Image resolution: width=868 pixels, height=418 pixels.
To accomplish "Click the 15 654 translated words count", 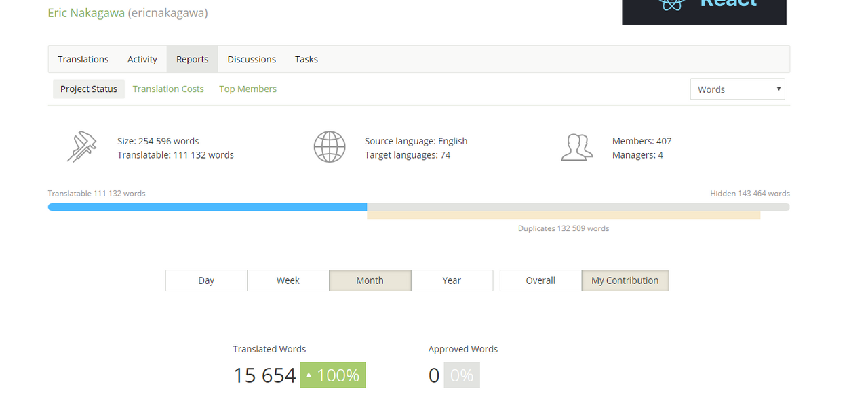I will [264, 375].
